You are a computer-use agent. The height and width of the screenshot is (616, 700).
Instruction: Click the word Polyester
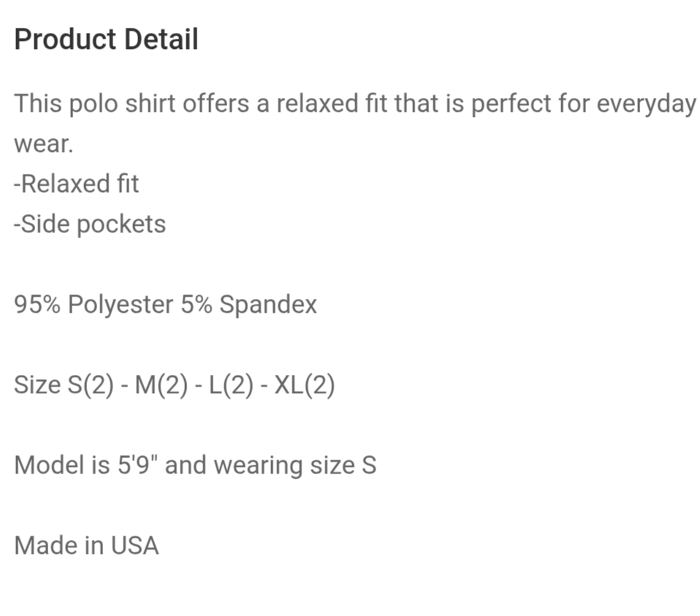point(121,305)
